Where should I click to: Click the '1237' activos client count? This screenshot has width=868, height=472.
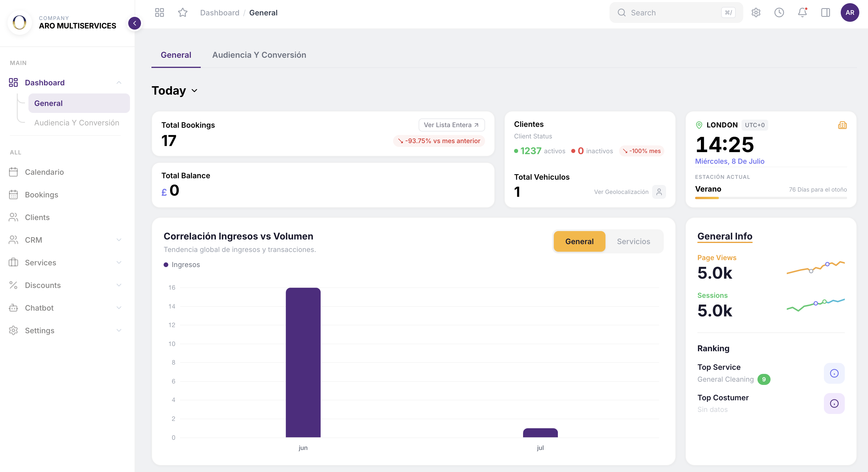531,151
